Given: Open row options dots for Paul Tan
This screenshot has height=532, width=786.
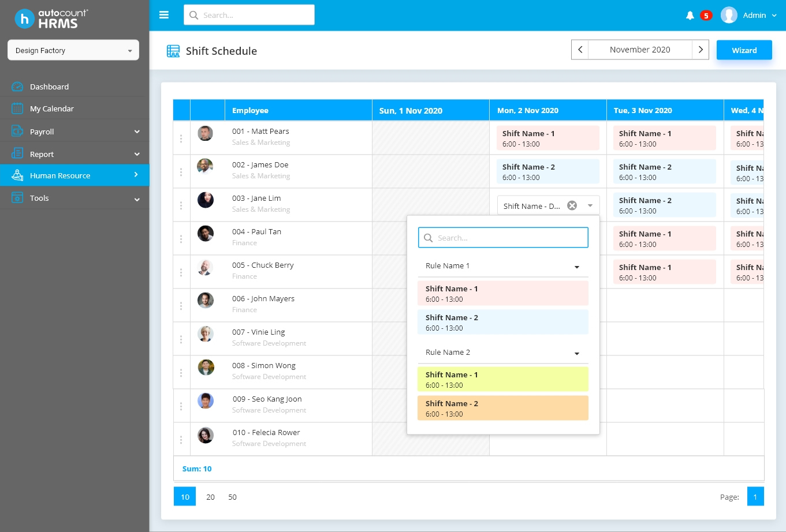Looking at the screenshot, I should pyautogui.click(x=181, y=239).
